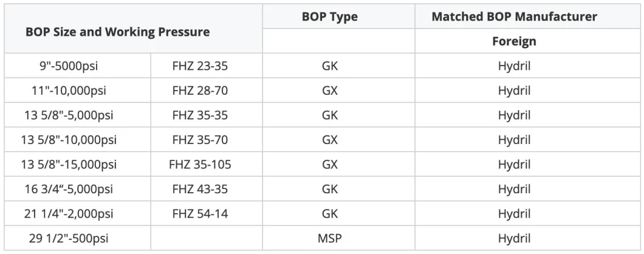Screen dimensions: 644x254
Task: Select the Foreign subheader cell
Action: (514, 41)
